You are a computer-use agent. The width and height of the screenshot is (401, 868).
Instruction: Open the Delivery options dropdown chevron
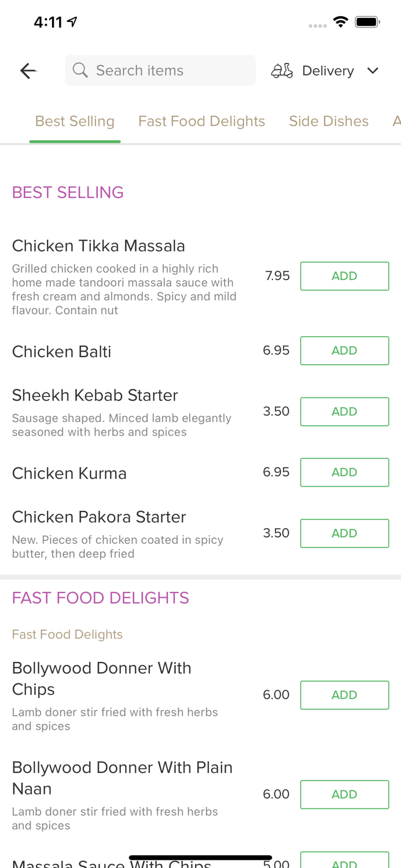pyautogui.click(x=373, y=70)
